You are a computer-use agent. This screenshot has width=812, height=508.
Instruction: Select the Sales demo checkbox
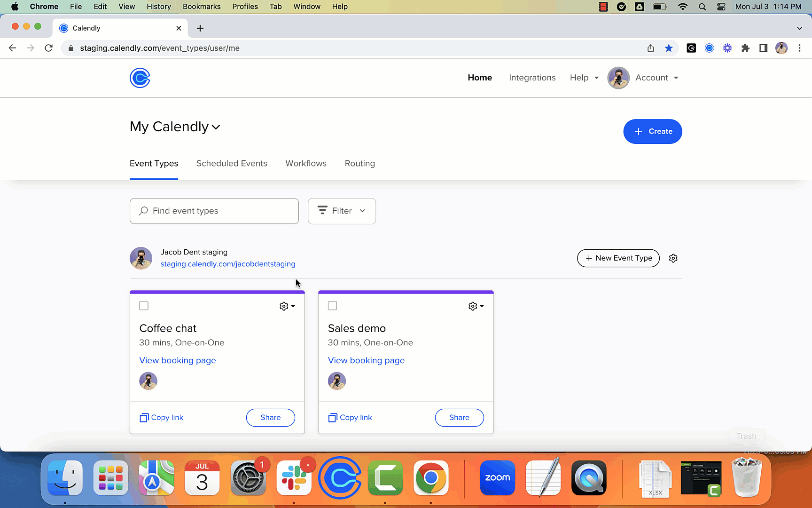[x=333, y=306]
